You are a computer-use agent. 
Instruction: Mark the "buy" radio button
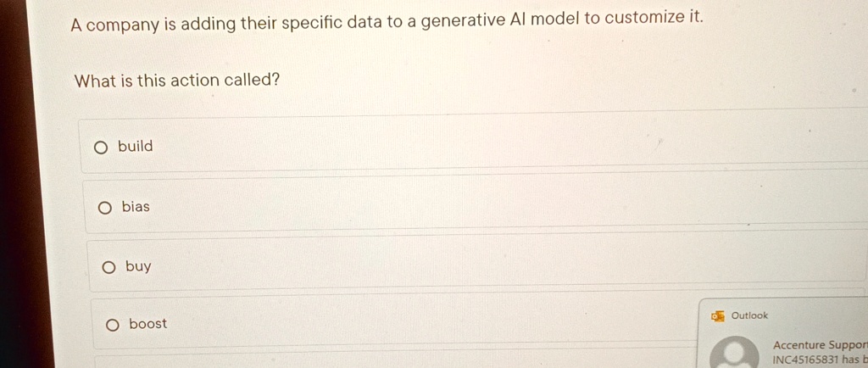(x=108, y=269)
